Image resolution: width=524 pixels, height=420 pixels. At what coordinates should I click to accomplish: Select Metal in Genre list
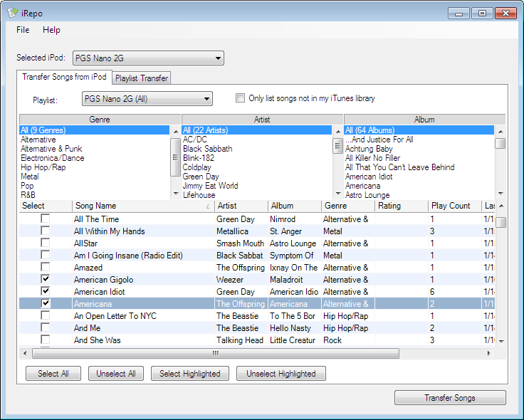pos(94,177)
